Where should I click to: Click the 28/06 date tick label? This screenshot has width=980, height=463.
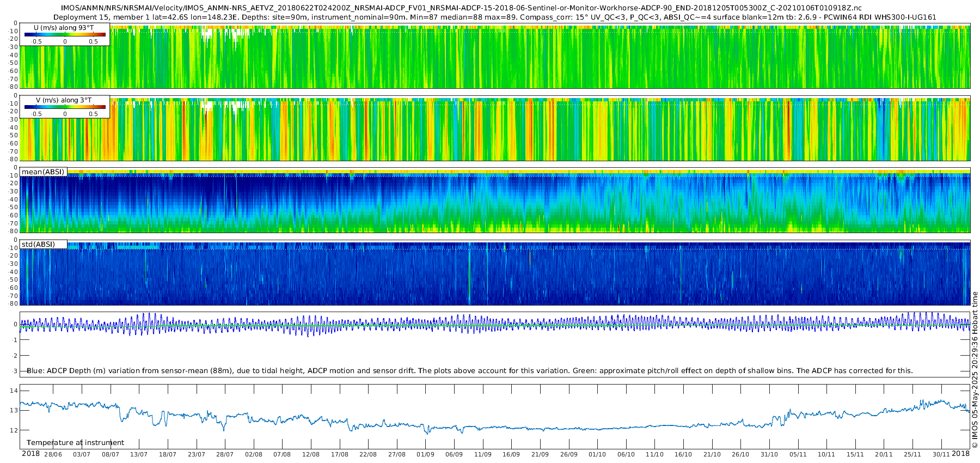pyautogui.click(x=53, y=454)
